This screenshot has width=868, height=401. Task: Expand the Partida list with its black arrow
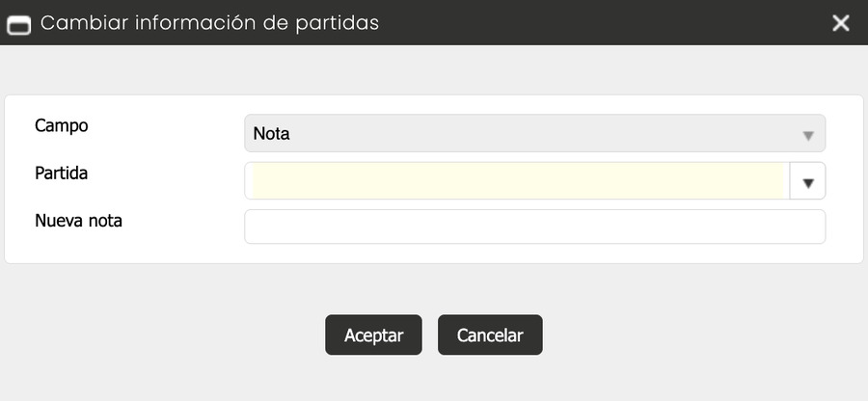808,181
